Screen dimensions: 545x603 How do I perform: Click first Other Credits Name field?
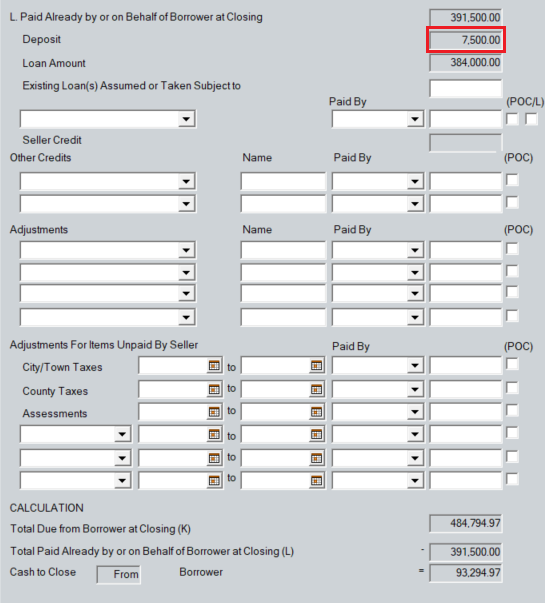pyautogui.click(x=283, y=181)
